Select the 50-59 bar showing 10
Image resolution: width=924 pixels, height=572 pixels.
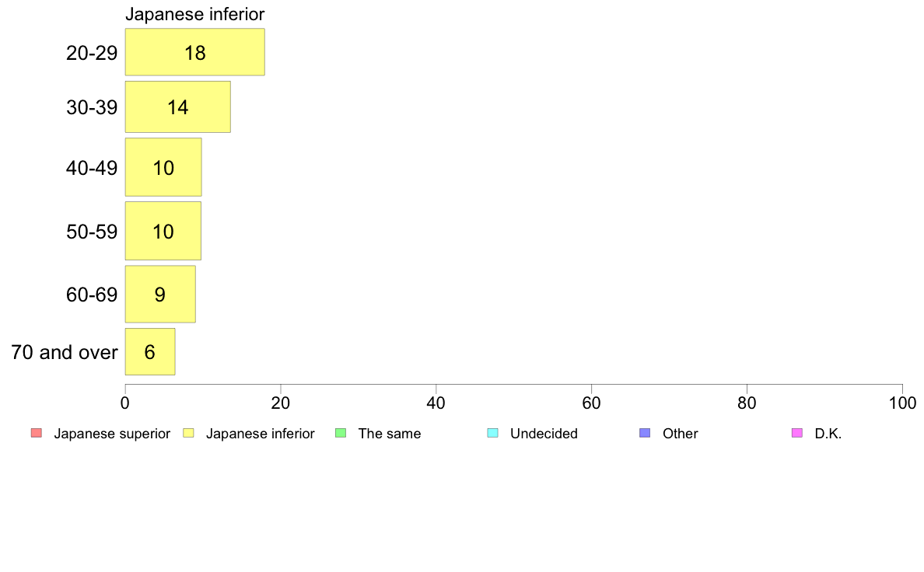point(163,231)
